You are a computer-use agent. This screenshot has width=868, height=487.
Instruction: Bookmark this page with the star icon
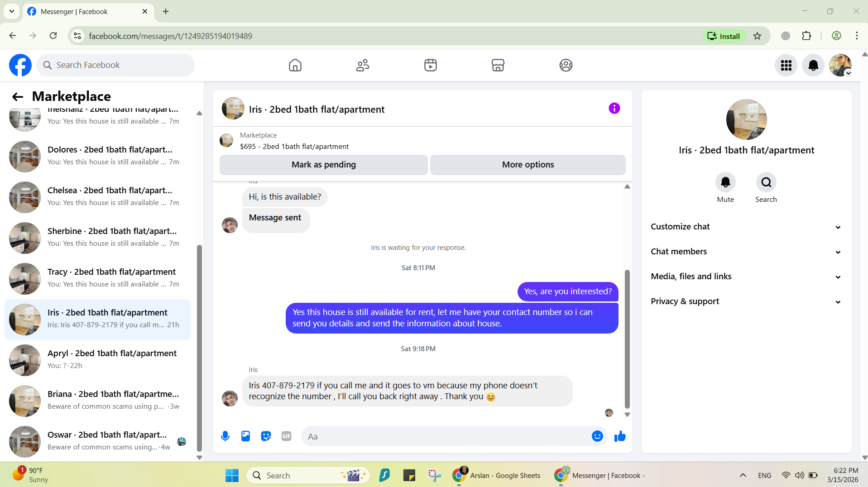757,36
